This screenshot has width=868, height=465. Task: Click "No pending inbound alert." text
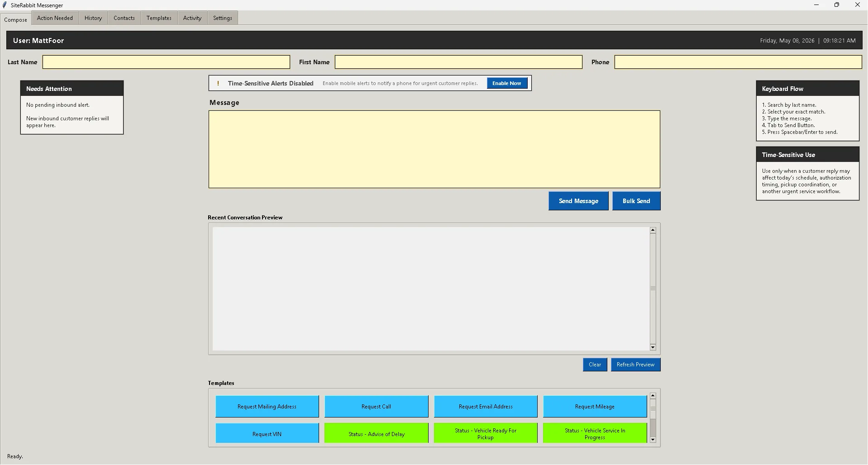(58, 105)
